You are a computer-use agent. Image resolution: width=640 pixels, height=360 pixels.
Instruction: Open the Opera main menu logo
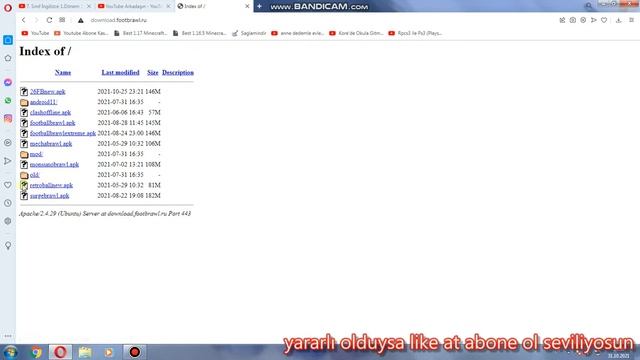pos(8,7)
